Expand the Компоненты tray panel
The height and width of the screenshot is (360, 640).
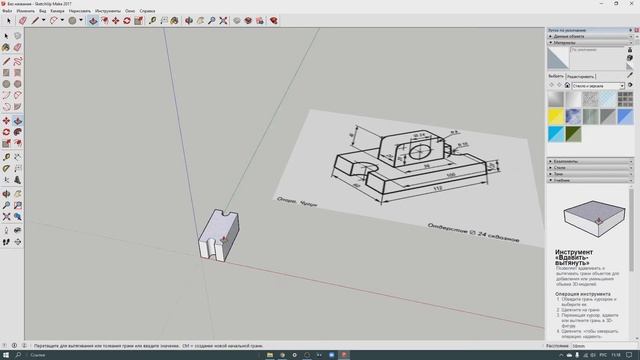tap(590, 162)
